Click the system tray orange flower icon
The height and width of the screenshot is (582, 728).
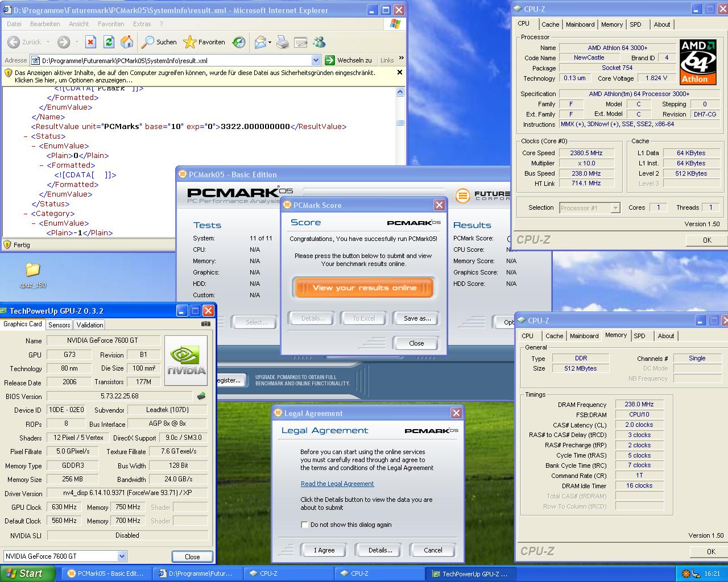(685, 573)
